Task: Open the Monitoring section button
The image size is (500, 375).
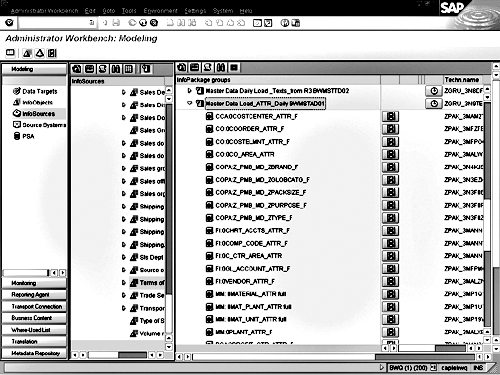Action: pos(34,283)
